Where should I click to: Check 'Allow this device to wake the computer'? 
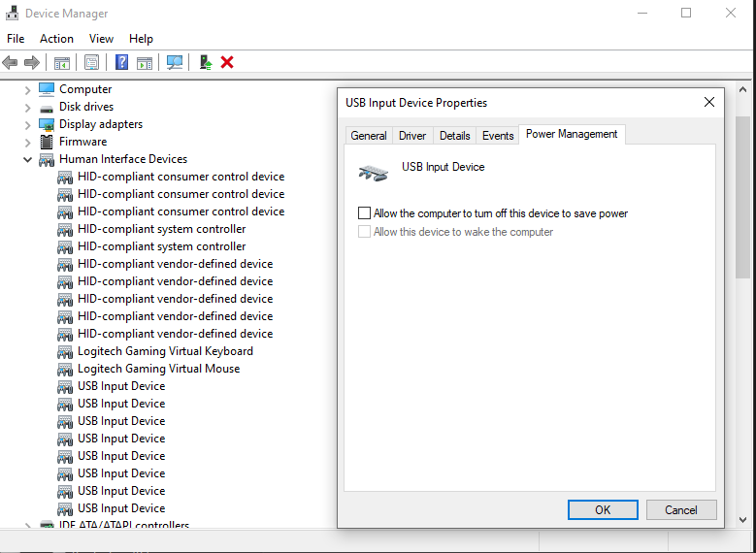pyautogui.click(x=365, y=232)
